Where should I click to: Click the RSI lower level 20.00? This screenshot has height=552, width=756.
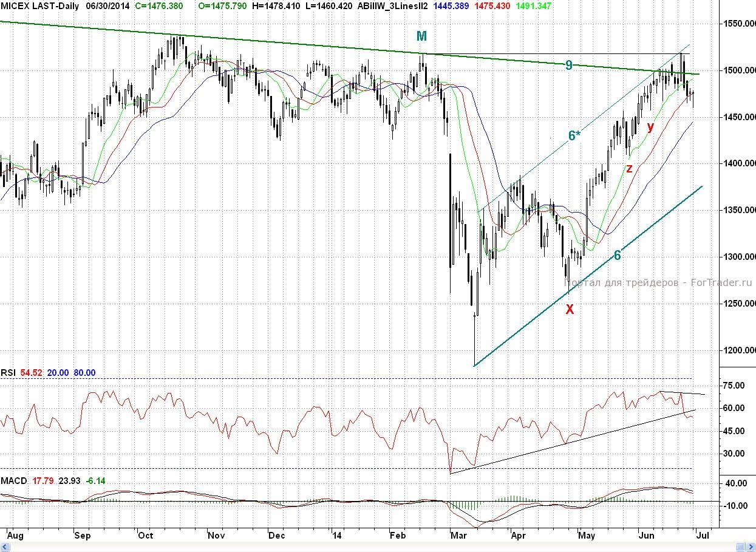tap(58, 373)
